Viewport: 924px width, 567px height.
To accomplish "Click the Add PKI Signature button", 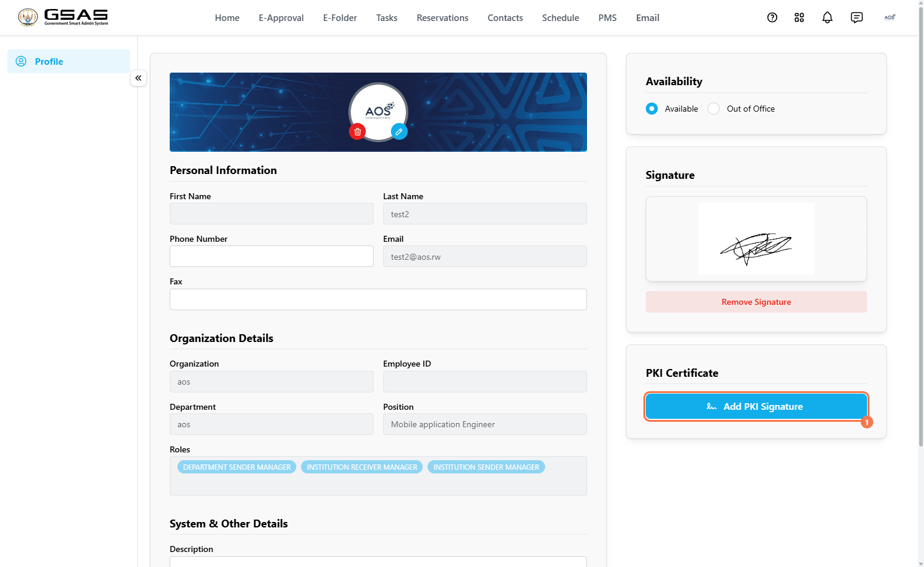I will 756,406.
